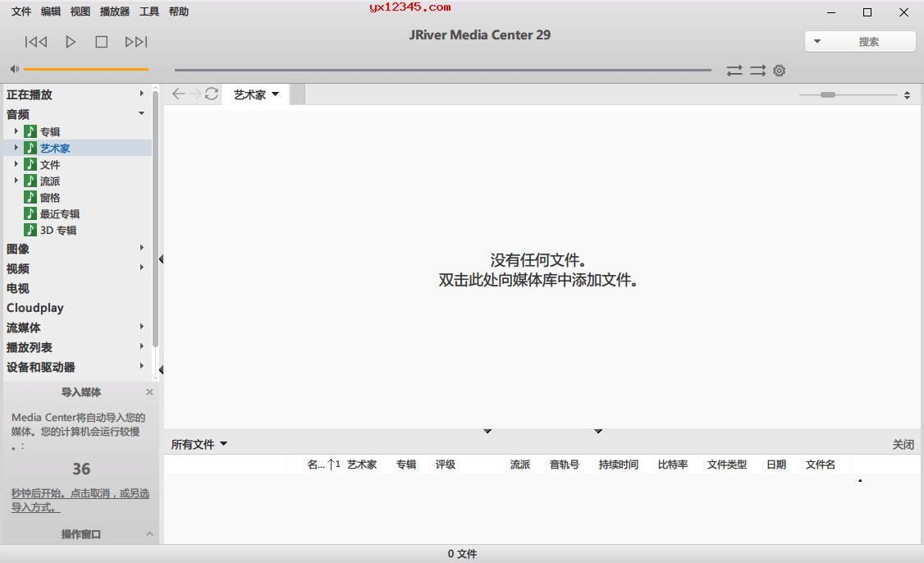
Task: Select the 专辑 music icon
Action: tap(30, 130)
